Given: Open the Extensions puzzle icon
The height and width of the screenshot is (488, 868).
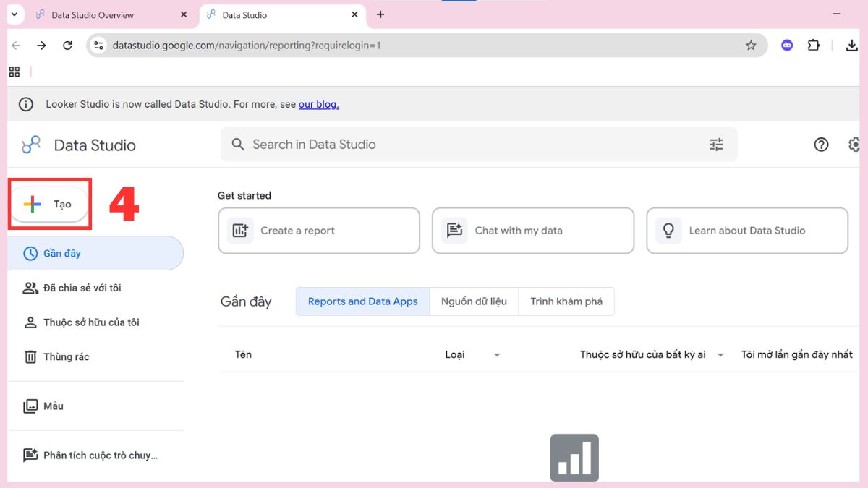Looking at the screenshot, I should click(814, 46).
